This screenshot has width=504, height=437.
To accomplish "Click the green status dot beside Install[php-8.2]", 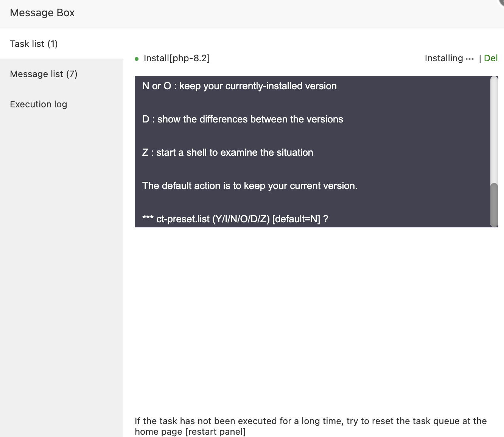I will pyautogui.click(x=137, y=59).
